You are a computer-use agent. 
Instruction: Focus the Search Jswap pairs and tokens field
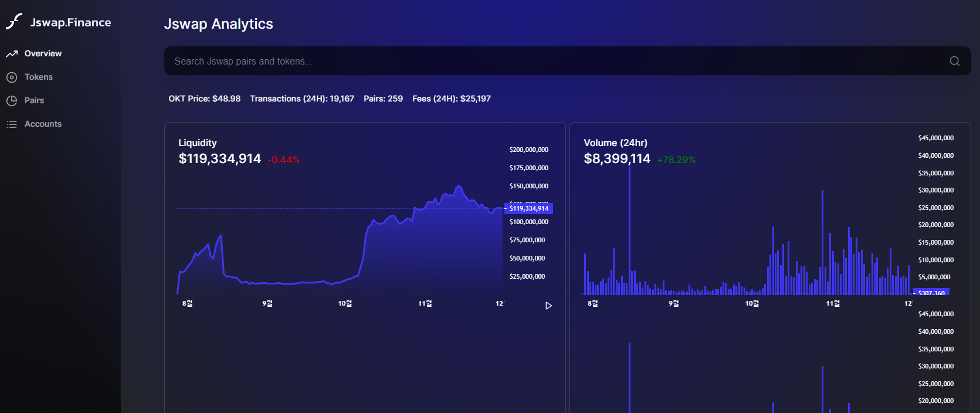coord(567,61)
